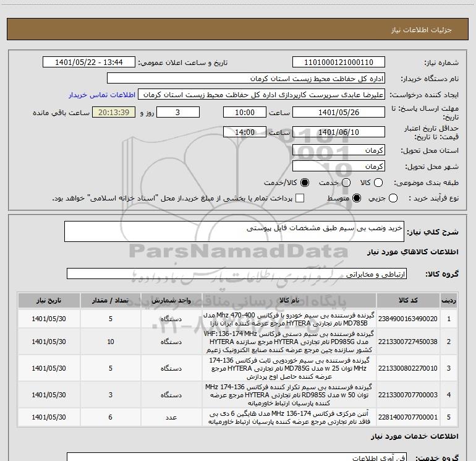Viewport: 476px width, 461px height.
Task: Select the متوسط purchase type radio
Action: [357, 198]
